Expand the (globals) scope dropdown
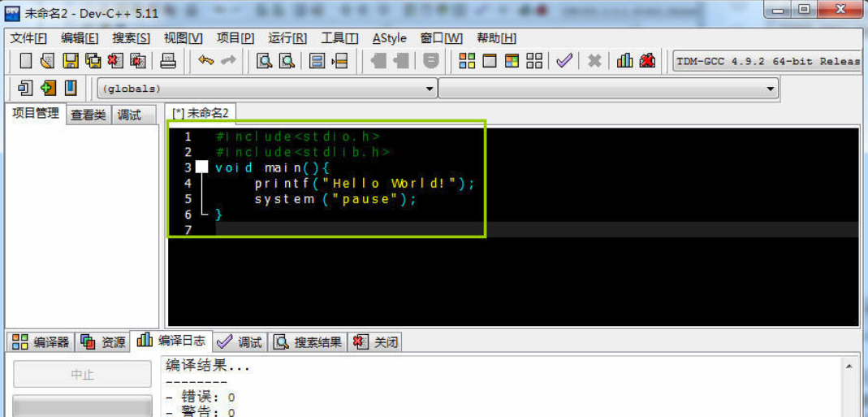868x417 pixels. coord(267,88)
